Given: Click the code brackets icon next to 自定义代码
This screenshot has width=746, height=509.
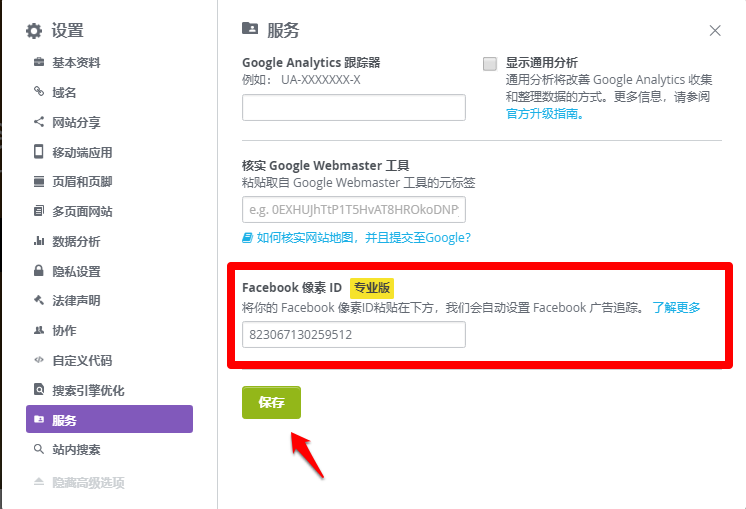Looking at the screenshot, I should (x=39, y=360).
